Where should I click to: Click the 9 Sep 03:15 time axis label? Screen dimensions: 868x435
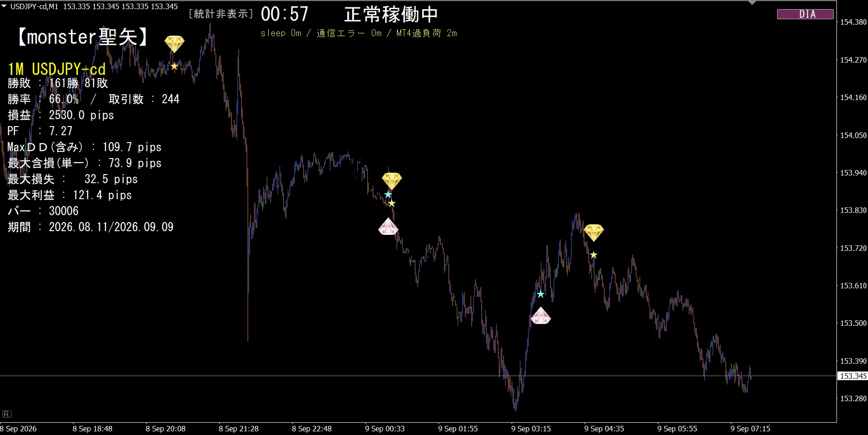[531, 429]
